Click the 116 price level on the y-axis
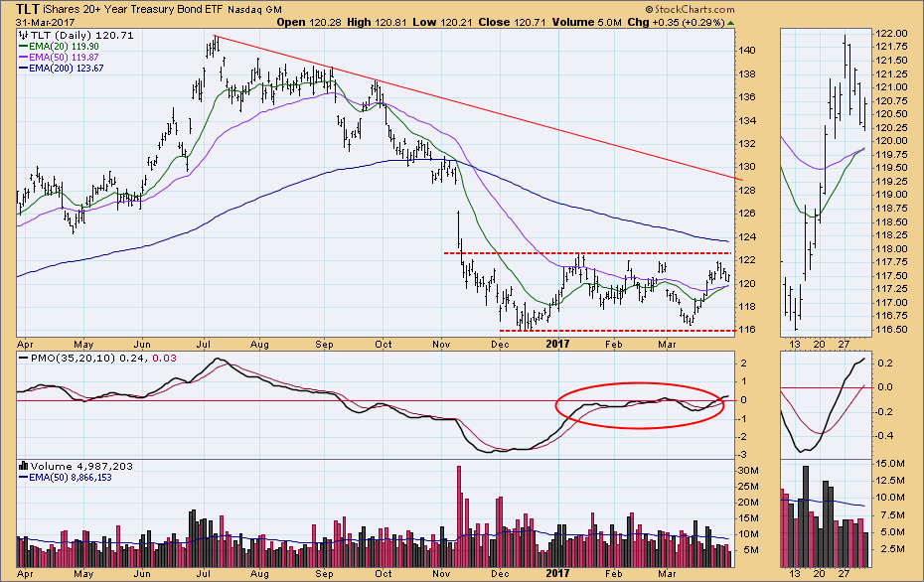 (x=747, y=330)
